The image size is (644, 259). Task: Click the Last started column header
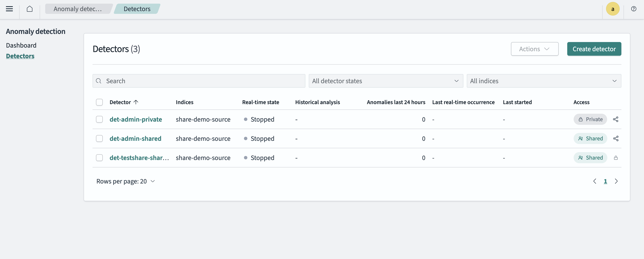click(x=517, y=102)
